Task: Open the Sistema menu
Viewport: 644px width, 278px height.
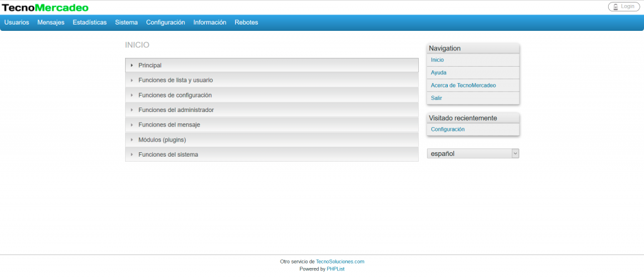Action: point(126,22)
